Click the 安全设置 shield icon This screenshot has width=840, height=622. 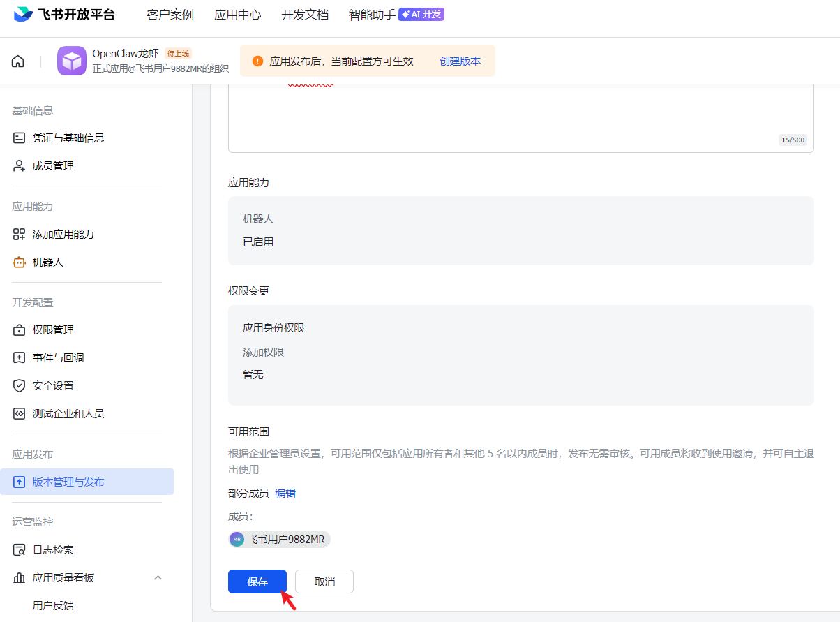(x=20, y=386)
